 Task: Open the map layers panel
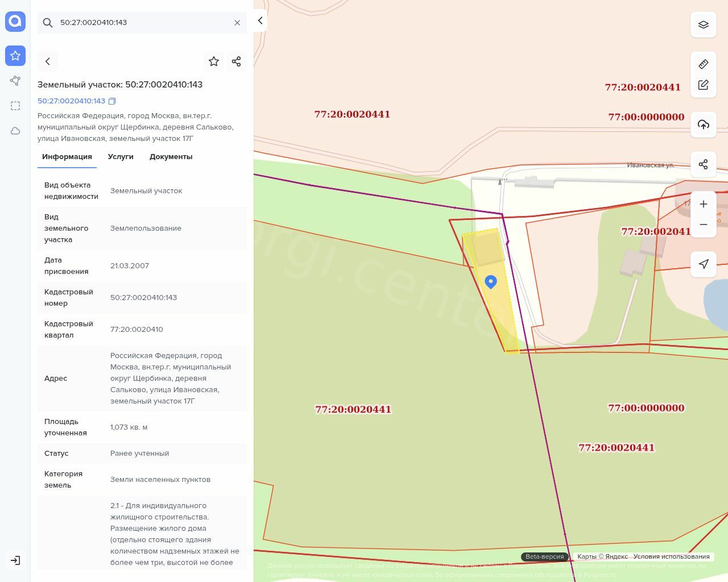(703, 24)
